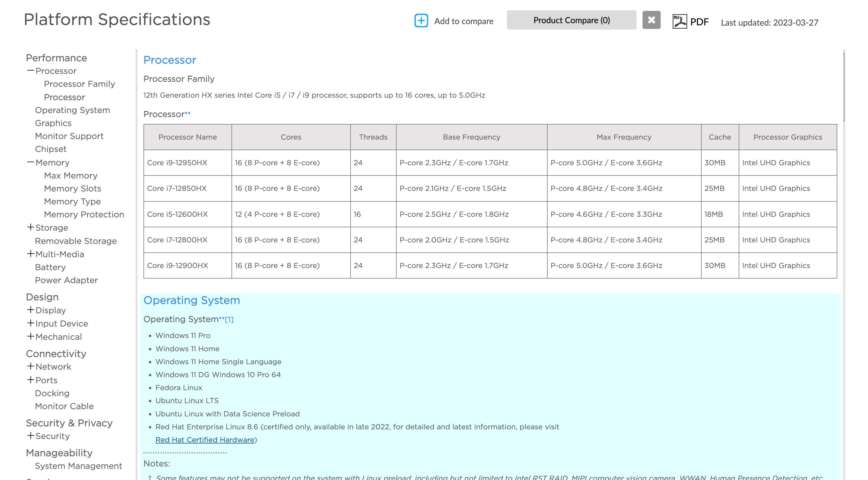The height and width of the screenshot is (480, 868).
Task: Click the Operating System footnote [1] link
Action: coord(229,320)
